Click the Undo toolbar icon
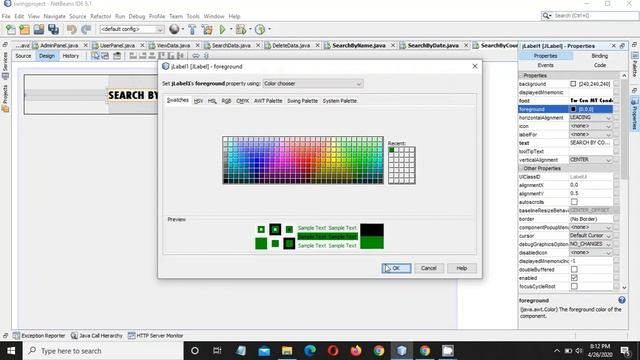Screen dimensions: 640x360 coord(72,29)
